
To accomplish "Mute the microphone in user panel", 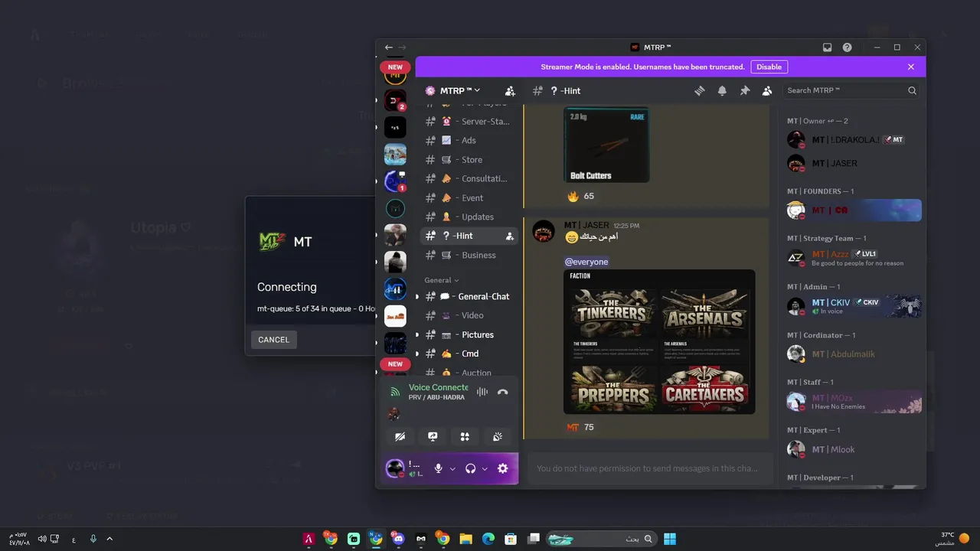I will point(438,468).
